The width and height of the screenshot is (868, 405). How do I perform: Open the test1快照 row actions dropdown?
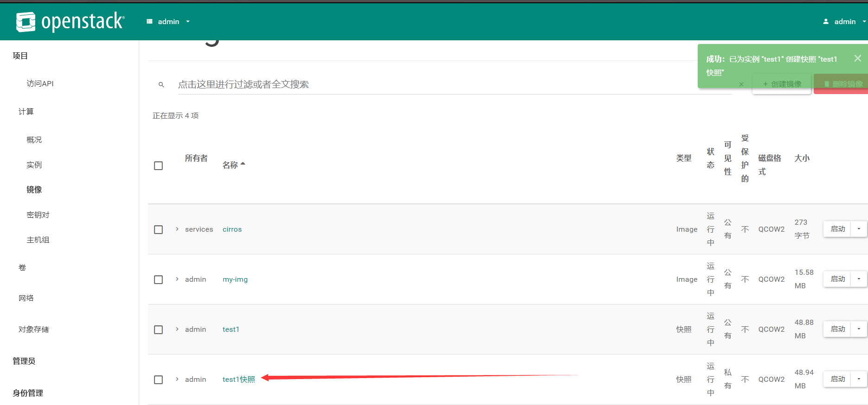[x=859, y=379]
